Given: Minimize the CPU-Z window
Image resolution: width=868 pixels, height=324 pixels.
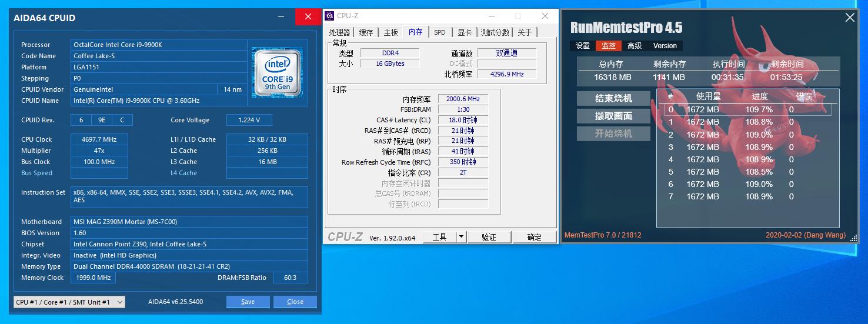Looking at the screenshot, I should coord(492,16).
